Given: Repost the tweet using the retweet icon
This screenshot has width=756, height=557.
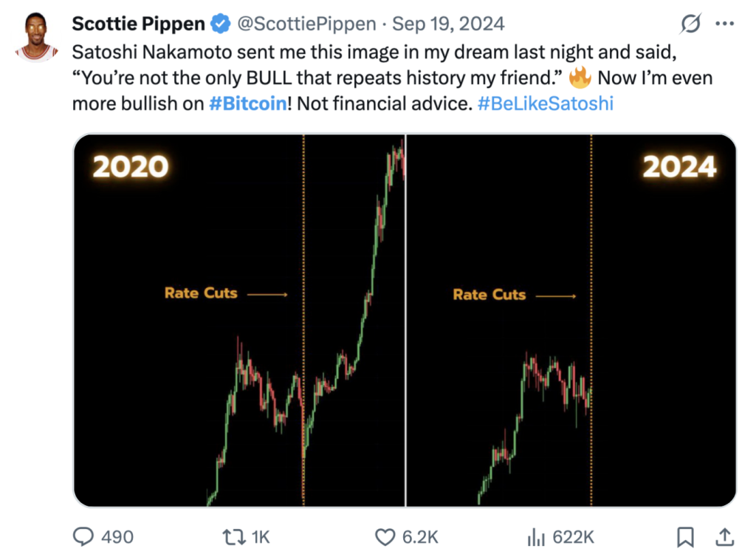Looking at the screenshot, I should point(234,537).
